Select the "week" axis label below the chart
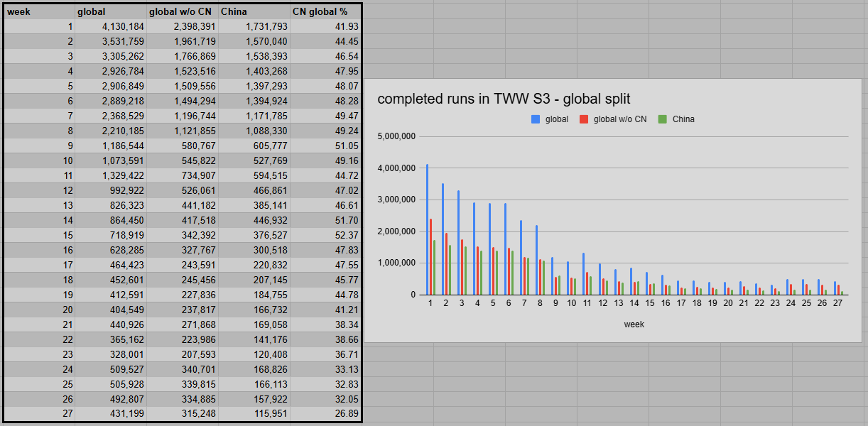The width and height of the screenshot is (868, 426). coord(633,324)
